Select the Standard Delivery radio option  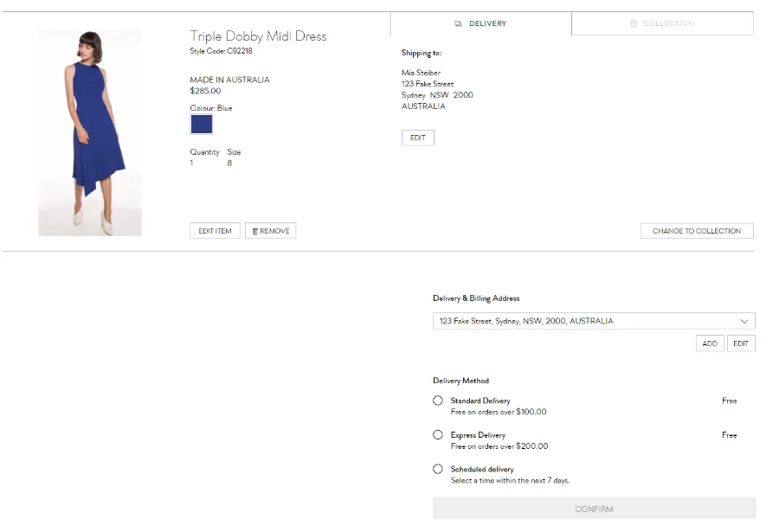[438, 401]
